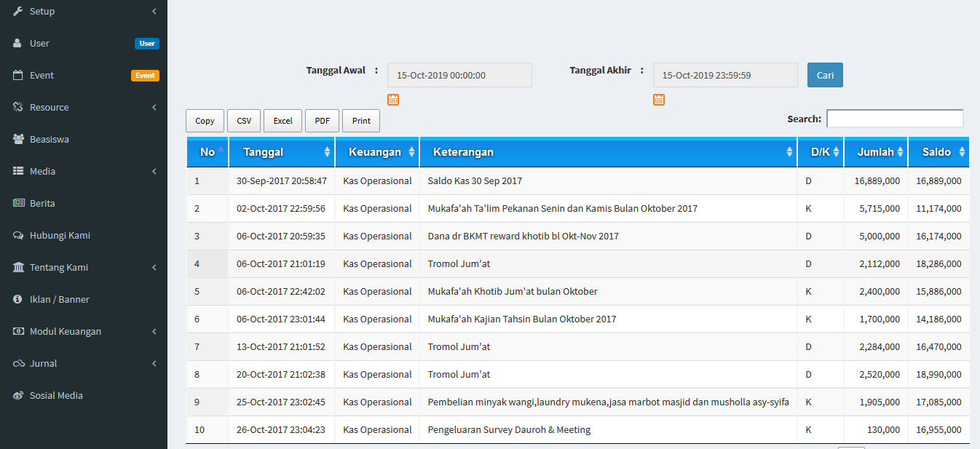Click Saldo value '18,990,000'
The width and height of the screenshot is (980, 449).
point(938,374)
